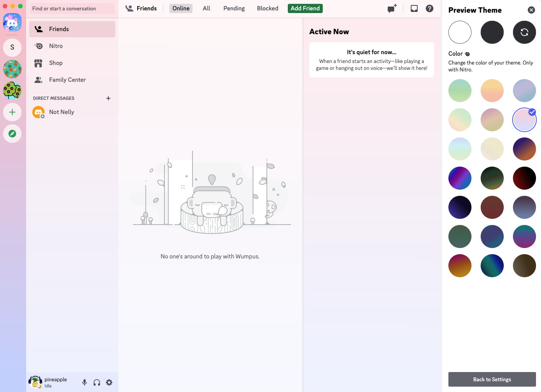
Task: Pick the navy-to-teal blue swatch
Action: coord(492,237)
